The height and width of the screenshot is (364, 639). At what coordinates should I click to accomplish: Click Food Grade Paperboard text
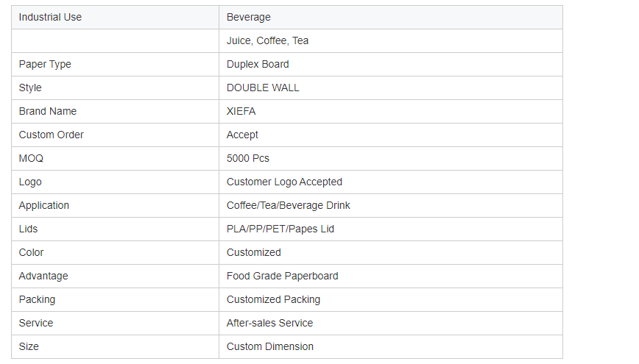283,276
